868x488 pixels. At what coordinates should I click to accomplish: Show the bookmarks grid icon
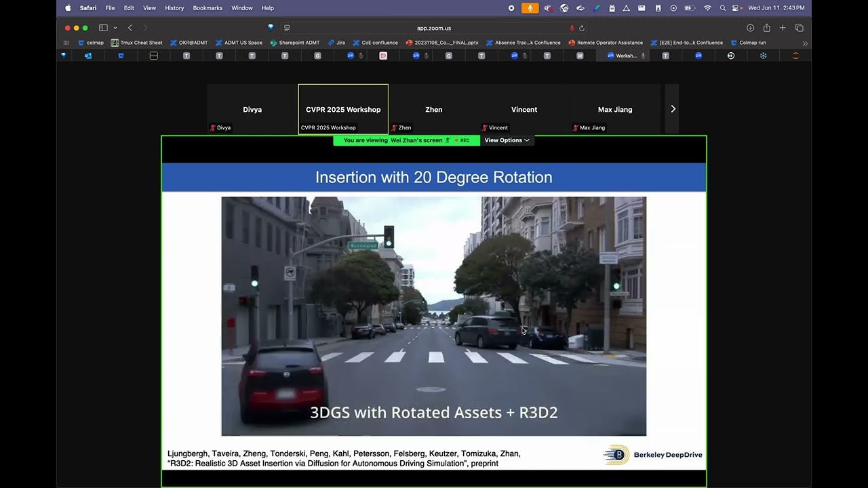click(66, 43)
